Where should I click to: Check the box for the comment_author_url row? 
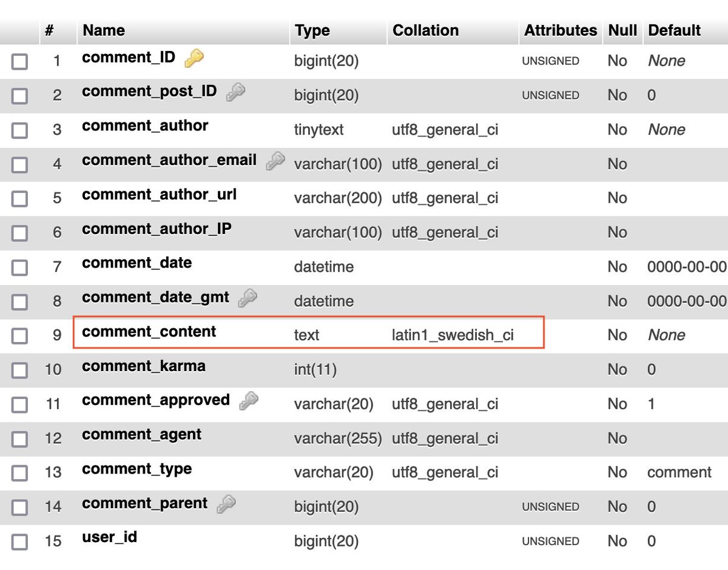pos(20,198)
